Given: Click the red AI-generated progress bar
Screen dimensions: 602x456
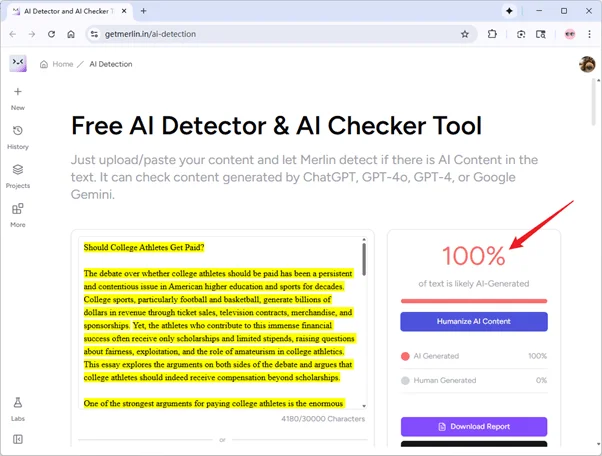Looking at the screenshot, I should (x=474, y=301).
